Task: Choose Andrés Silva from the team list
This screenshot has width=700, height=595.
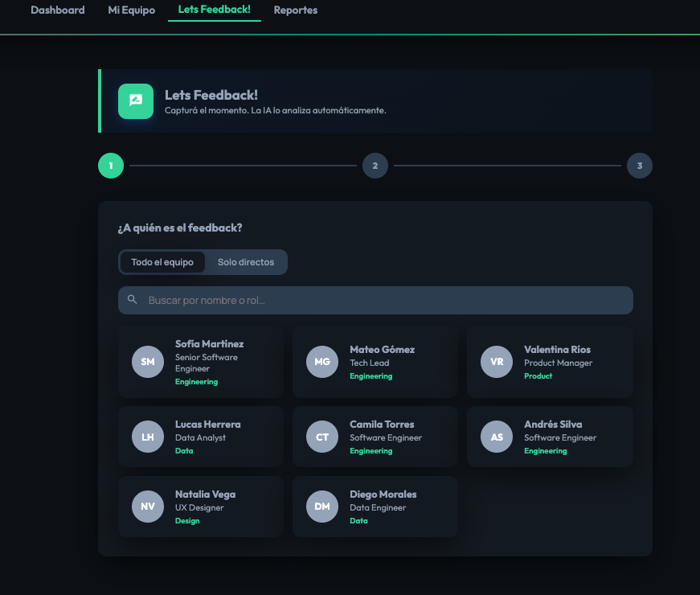Action: 550,437
